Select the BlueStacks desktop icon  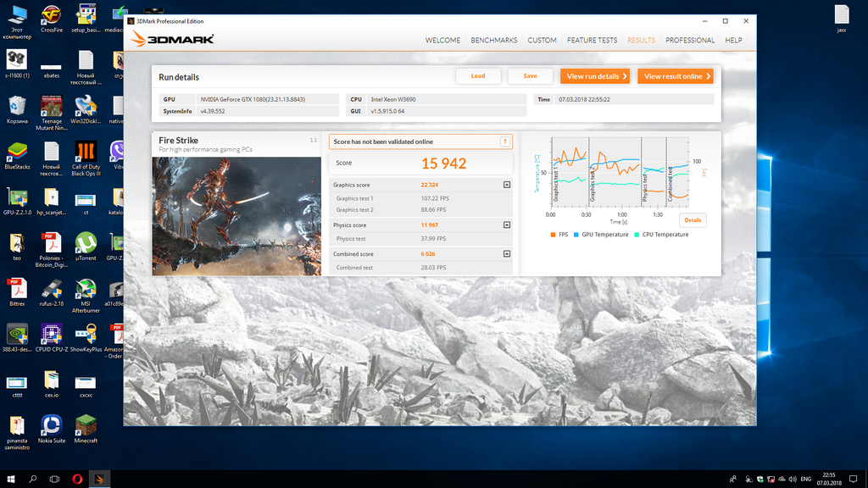point(17,156)
